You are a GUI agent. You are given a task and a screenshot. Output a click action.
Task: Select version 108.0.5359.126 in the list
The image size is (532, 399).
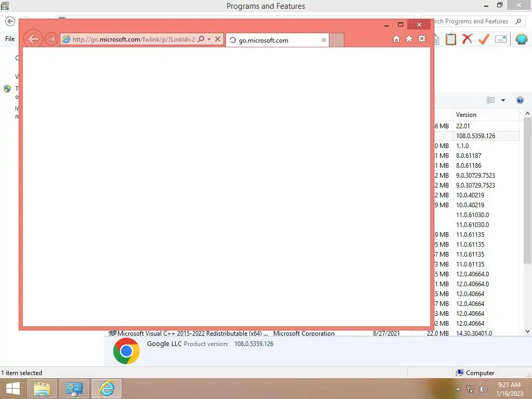point(475,136)
